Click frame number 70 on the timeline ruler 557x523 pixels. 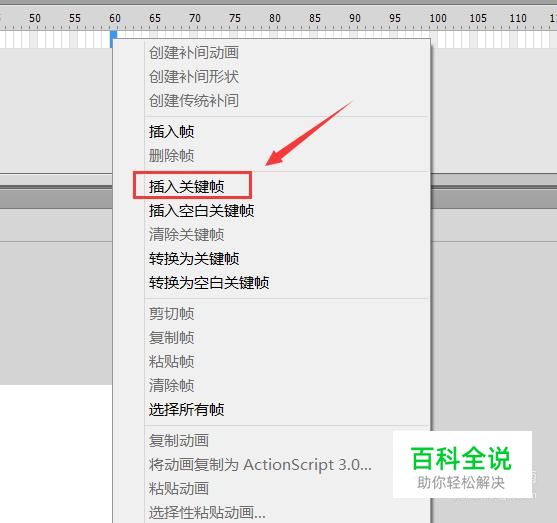click(195, 18)
